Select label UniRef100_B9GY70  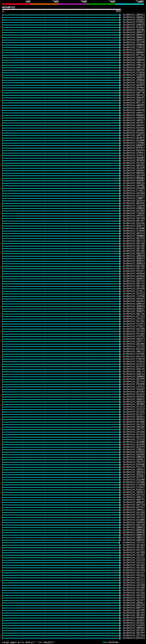(x=133, y=608)
